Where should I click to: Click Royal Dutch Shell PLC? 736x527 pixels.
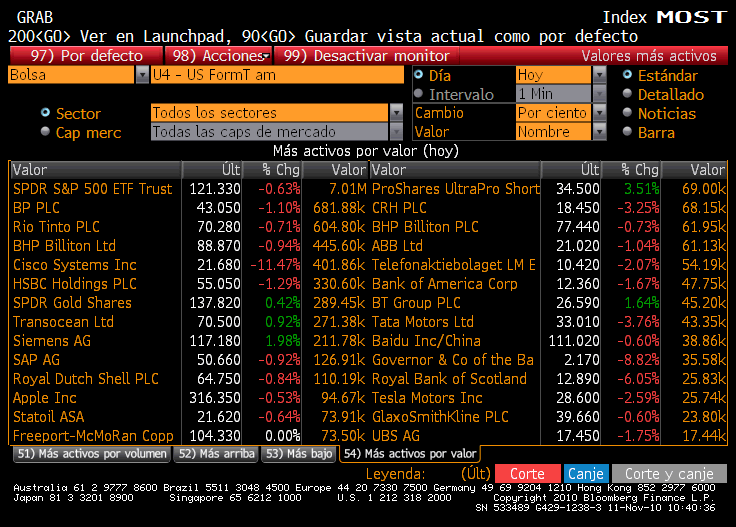85,379
